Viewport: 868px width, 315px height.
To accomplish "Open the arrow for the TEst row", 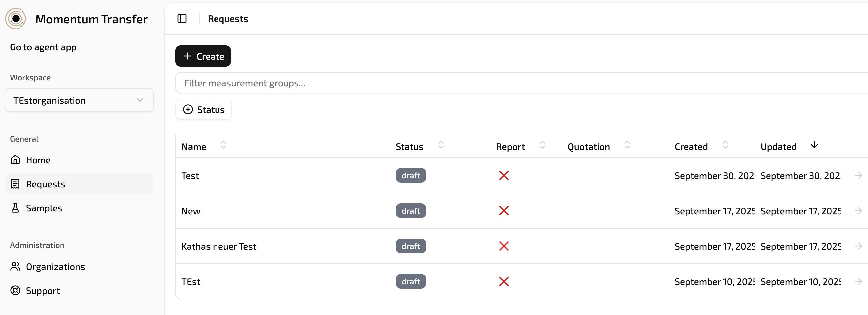I will [858, 282].
